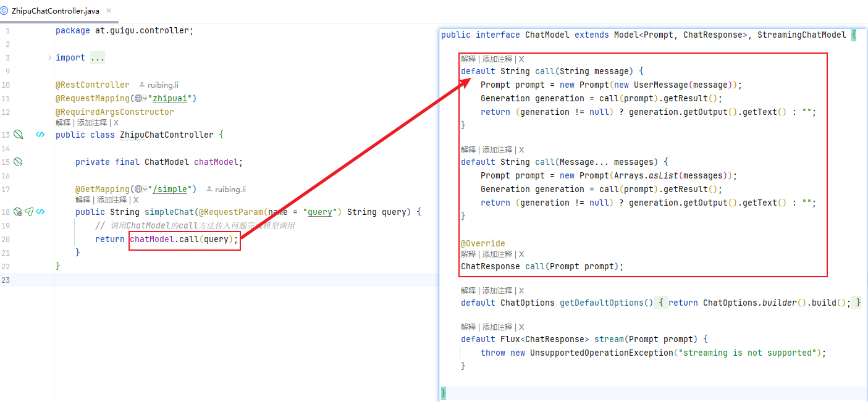The width and height of the screenshot is (868, 402).
Task: Click the @RequiredArgsConstructor annotation
Action: click(x=115, y=112)
